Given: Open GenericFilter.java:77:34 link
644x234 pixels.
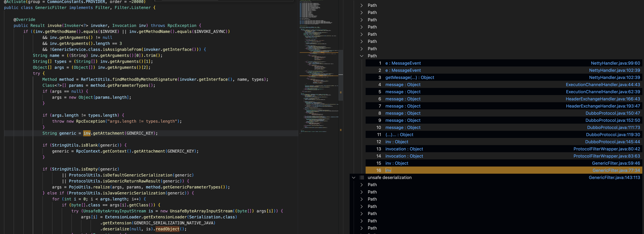Looking at the screenshot, I should click(616, 170).
